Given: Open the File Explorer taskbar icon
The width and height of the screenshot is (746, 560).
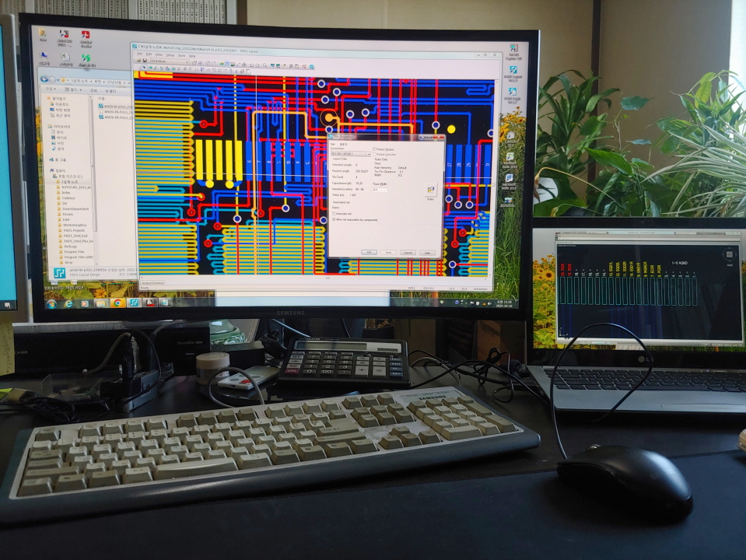Looking at the screenshot, I should [101, 303].
